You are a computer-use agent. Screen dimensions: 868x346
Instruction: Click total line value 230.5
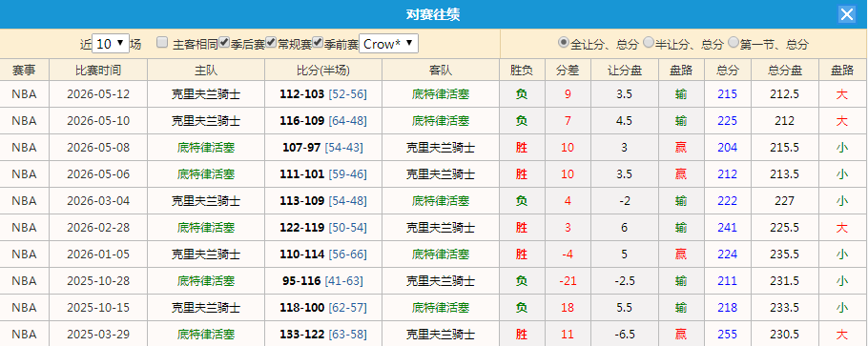pos(785,335)
